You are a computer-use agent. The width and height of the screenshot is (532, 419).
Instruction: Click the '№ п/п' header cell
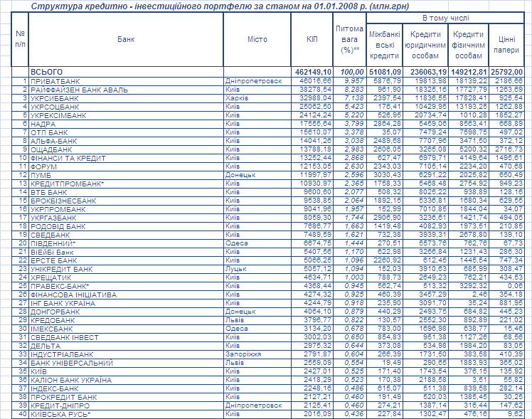click(x=20, y=39)
